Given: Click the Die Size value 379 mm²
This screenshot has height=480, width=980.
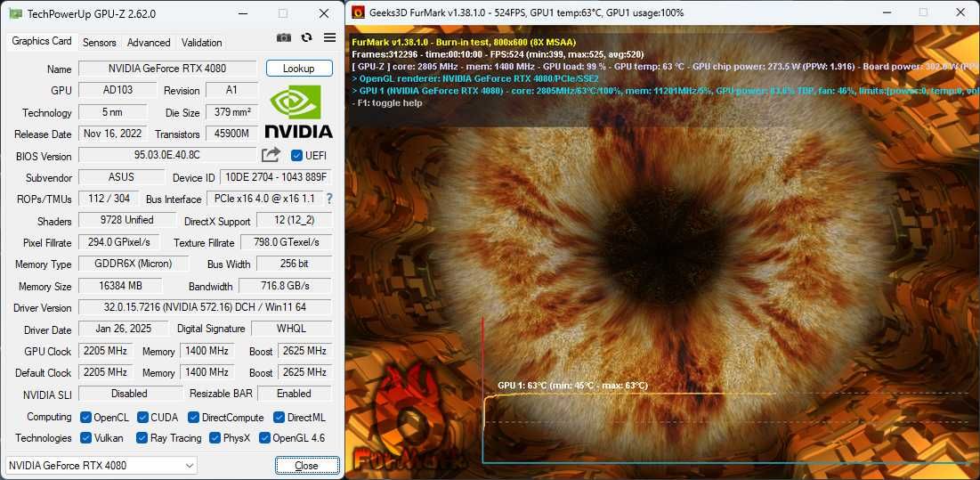Looking at the screenshot, I should pos(232,112).
